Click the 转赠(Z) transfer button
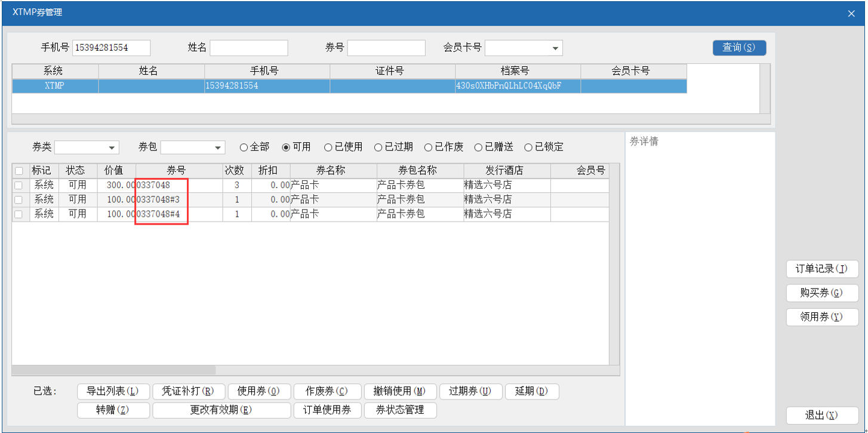The height and width of the screenshot is (433, 868). pos(113,410)
